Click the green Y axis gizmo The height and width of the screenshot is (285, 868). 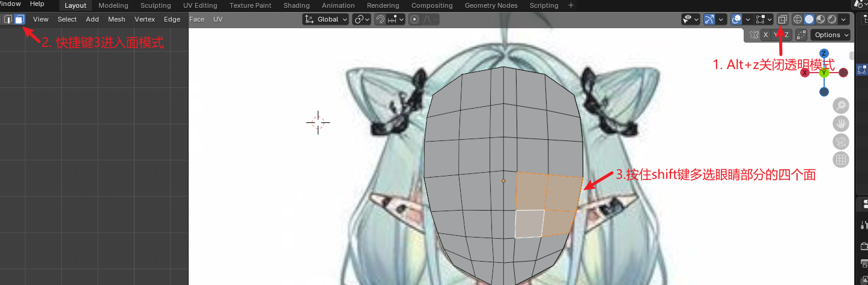pos(824,73)
